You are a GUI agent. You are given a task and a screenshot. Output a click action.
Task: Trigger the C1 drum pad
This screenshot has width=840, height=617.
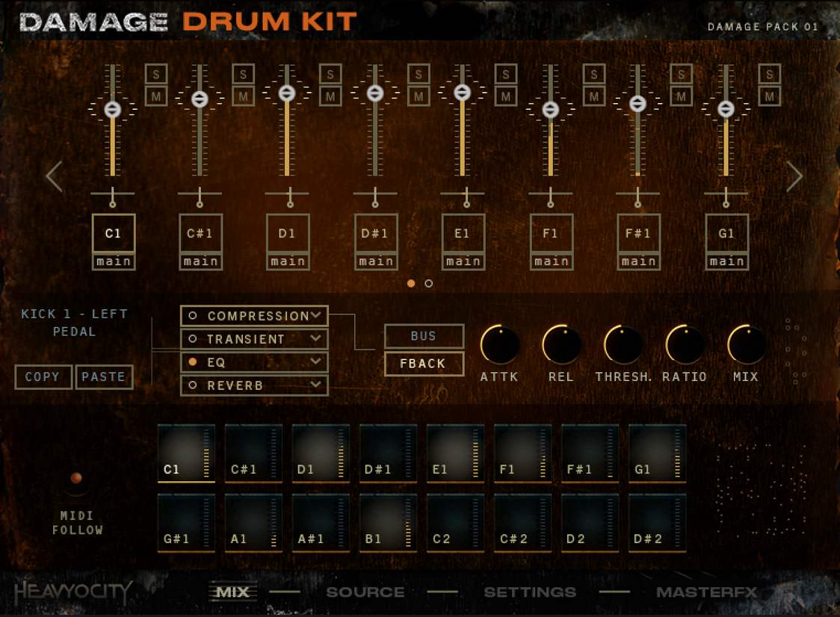[185, 453]
